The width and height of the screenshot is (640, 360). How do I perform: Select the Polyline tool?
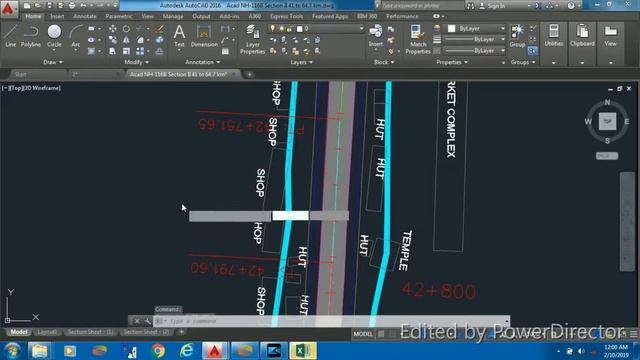point(31,36)
